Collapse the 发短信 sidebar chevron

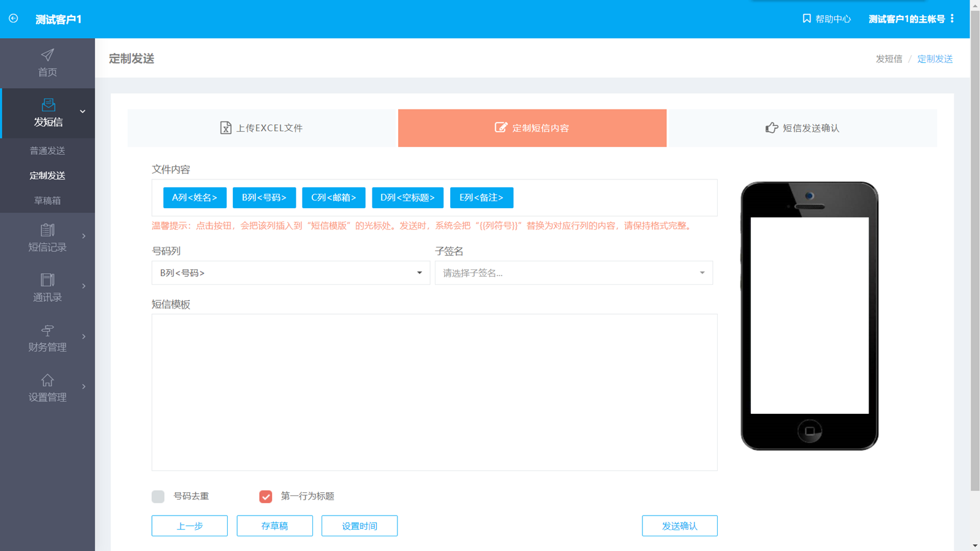[x=83, y=111]
